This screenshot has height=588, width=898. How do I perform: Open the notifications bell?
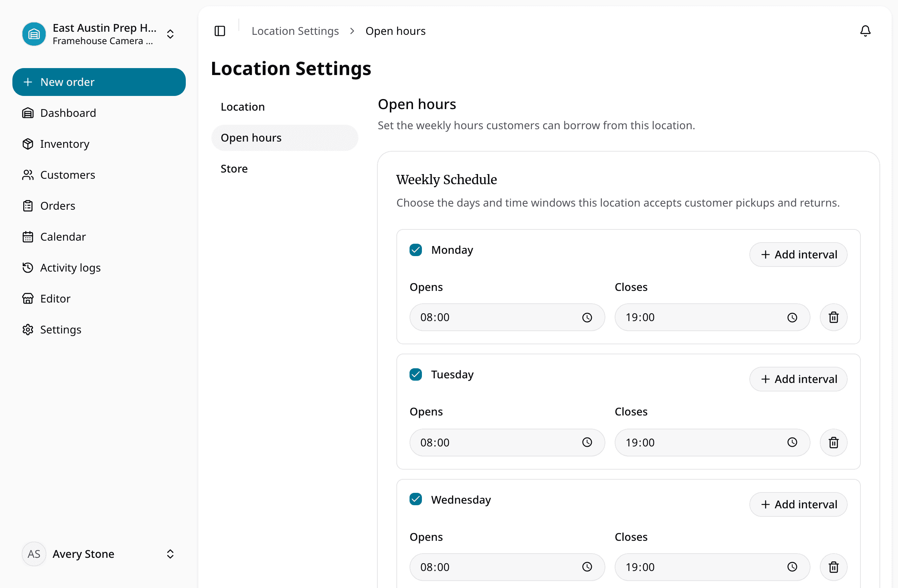pyautogui.click(x=865, y=31)
